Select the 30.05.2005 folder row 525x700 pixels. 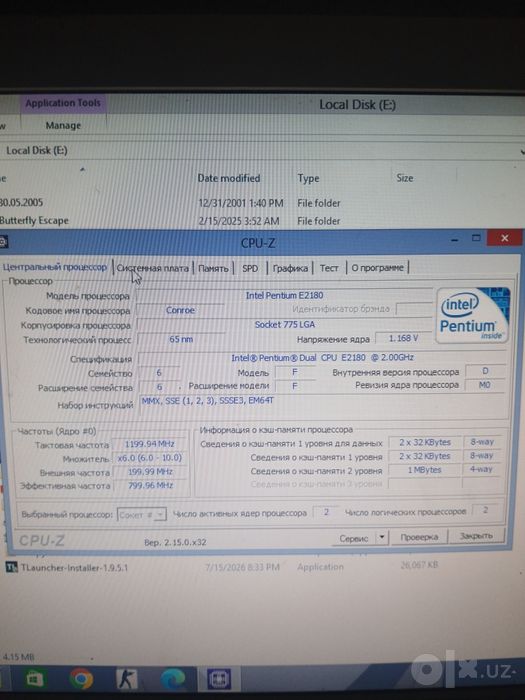click(21, 202)
